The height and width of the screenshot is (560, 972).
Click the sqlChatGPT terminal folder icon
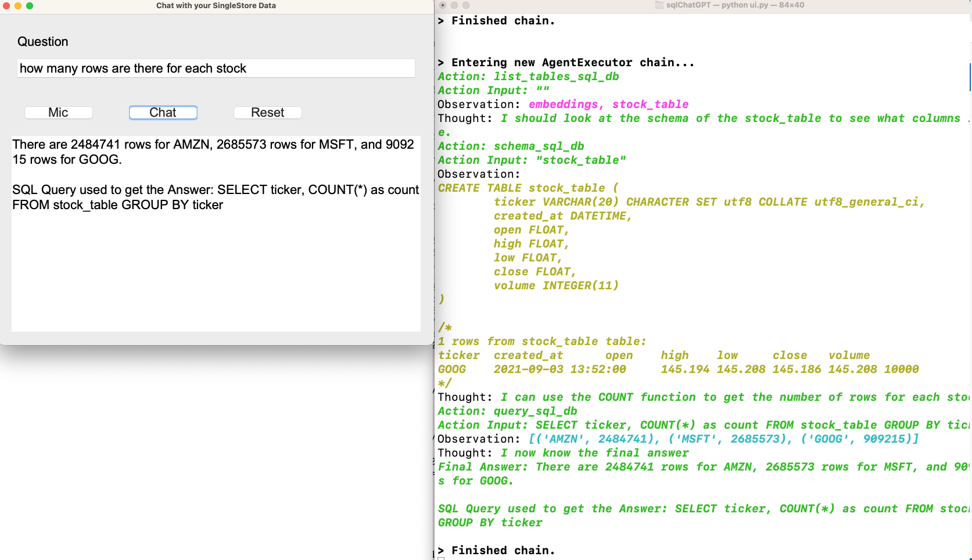pos(659,5)
